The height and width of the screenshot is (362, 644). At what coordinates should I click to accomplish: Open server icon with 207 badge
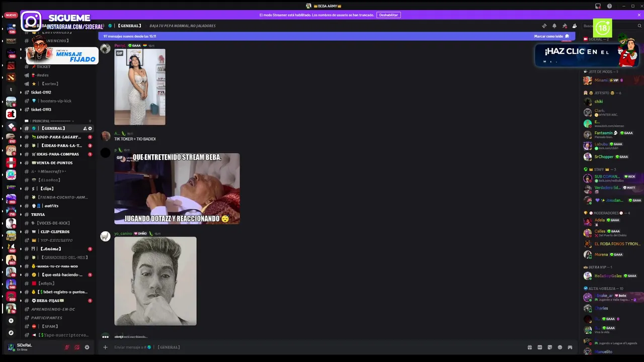11,259
